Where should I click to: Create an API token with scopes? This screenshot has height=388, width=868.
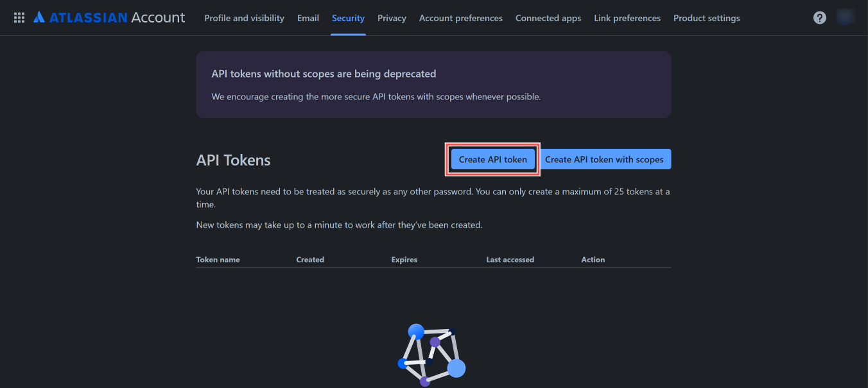click(x=605, y=159)
